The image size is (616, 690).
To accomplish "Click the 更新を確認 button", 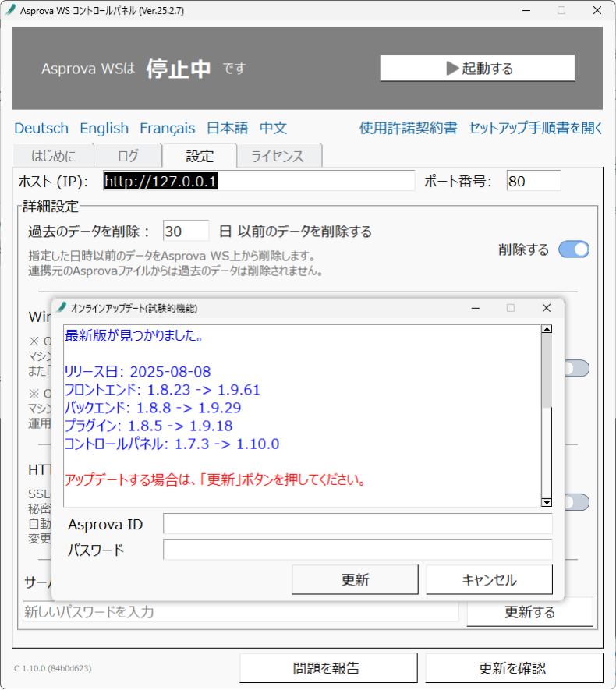I will coord(514,668).
